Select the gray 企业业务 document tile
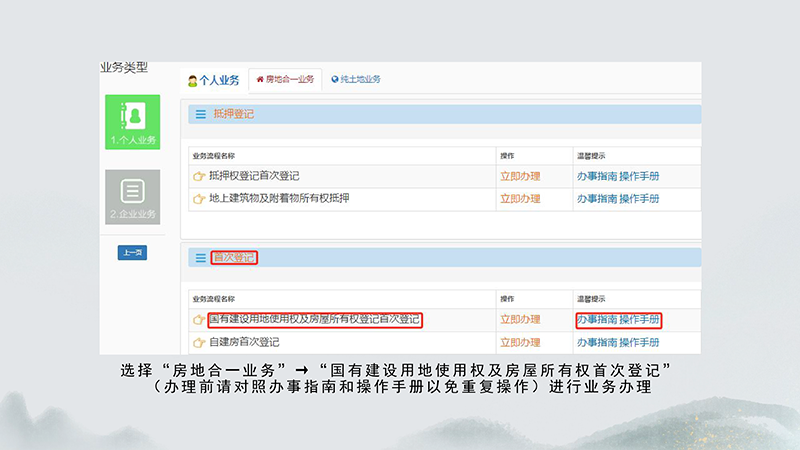The width and height of the screenshot is (800, 450). 132,196
